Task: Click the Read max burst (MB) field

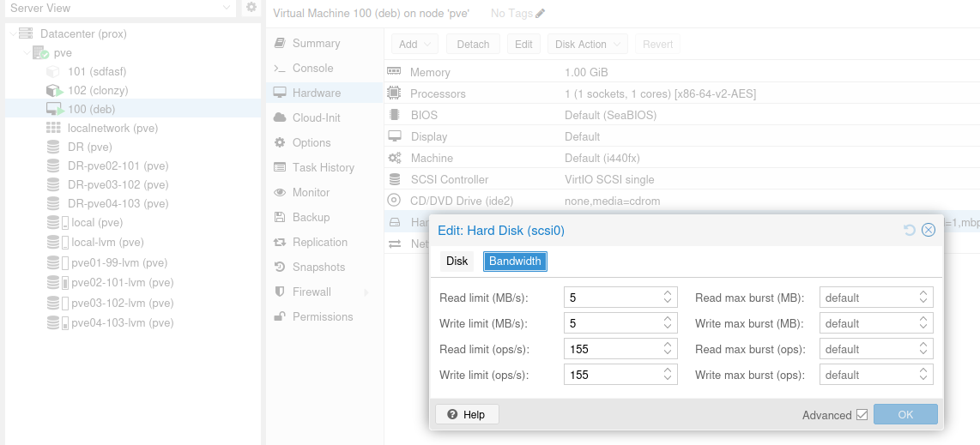Action: (876, 298)
